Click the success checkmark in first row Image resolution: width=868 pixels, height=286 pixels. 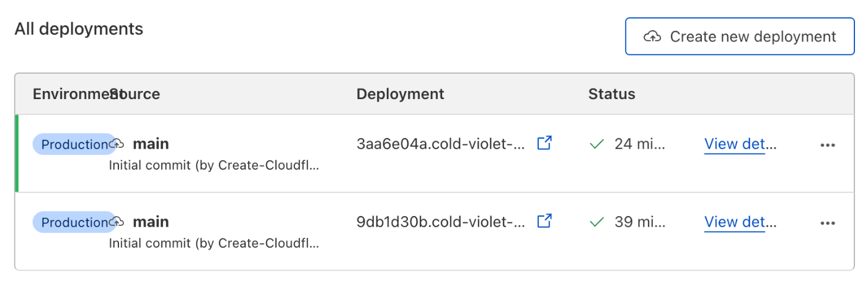[x=596, y=144]
